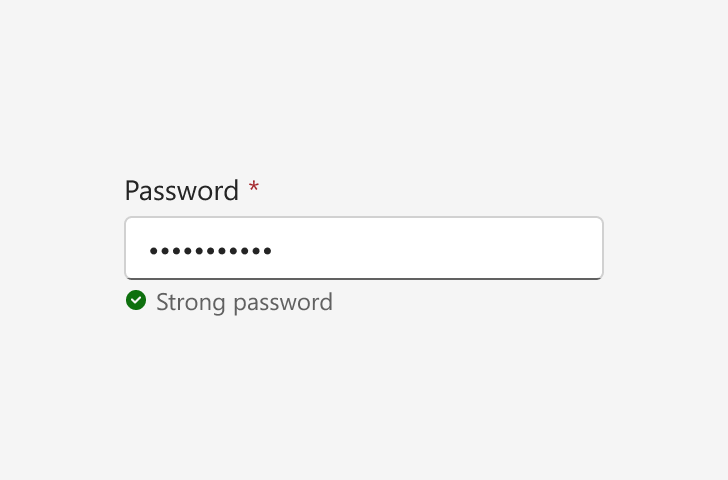Click the end of the "Strong password" text
Viewport: 728px width, 480px height.
tap(332, 303)
